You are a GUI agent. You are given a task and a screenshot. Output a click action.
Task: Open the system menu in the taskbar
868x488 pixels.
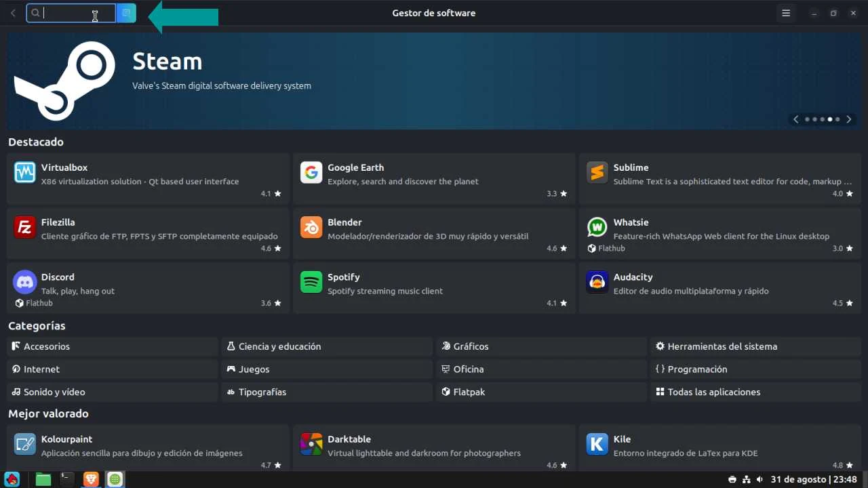pos(12,479)
